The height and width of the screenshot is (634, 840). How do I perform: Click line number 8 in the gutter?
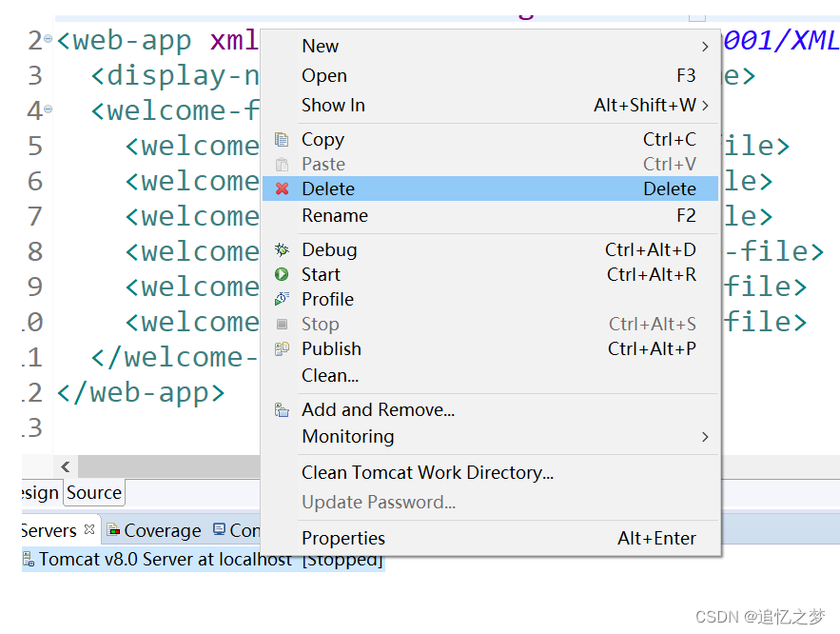35,251
